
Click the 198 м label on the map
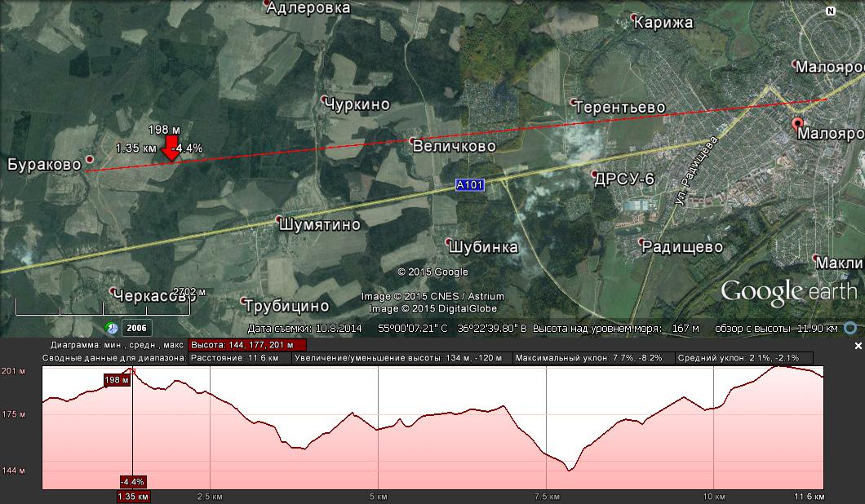coord(164,130)
